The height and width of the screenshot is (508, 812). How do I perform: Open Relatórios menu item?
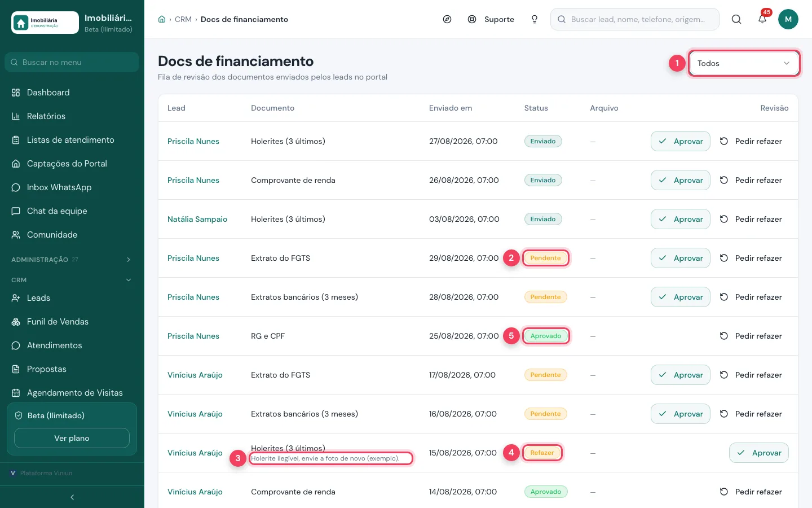(x=72, y=116)
